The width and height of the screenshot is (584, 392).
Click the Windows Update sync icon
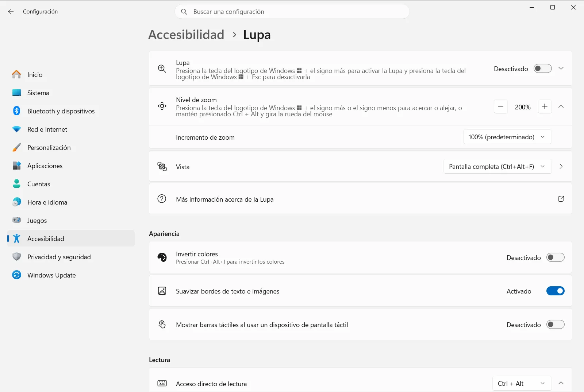pos(16,275)
